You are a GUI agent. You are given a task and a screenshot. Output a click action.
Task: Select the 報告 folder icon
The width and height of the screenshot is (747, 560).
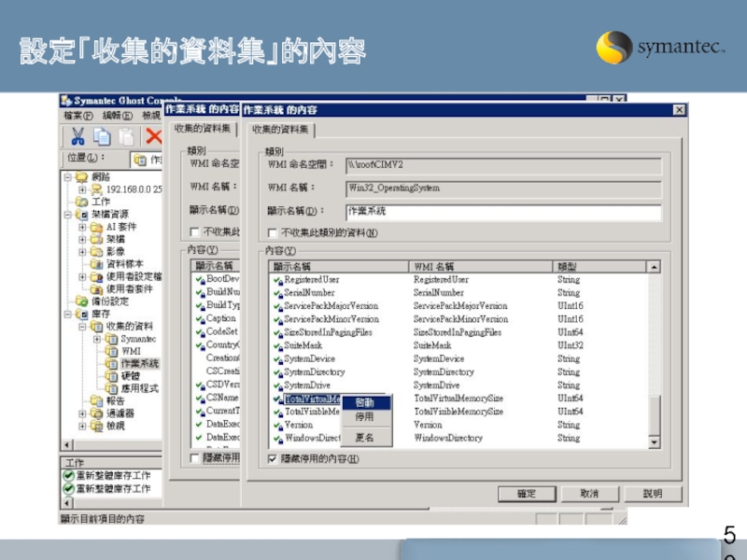pos(96,400)
